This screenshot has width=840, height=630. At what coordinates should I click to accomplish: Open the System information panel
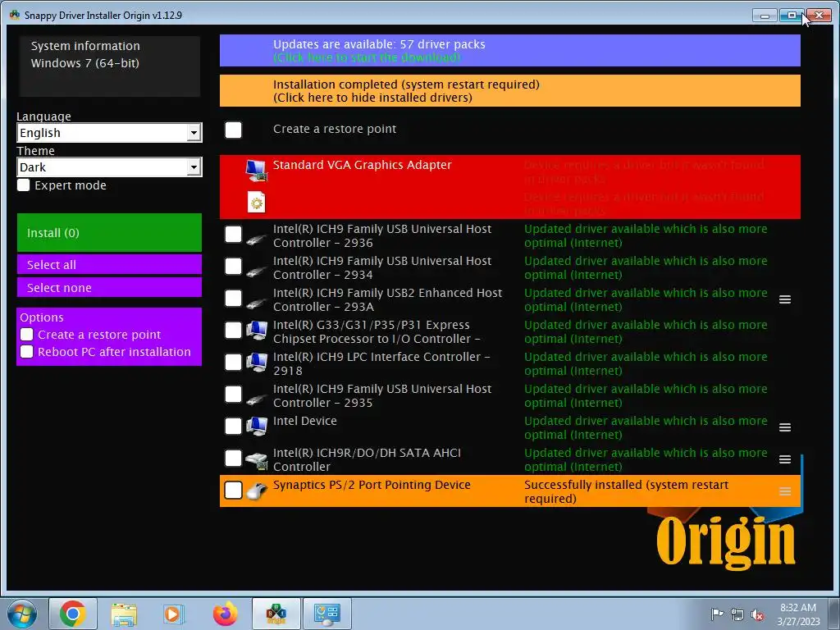click(x=109, y=66)
